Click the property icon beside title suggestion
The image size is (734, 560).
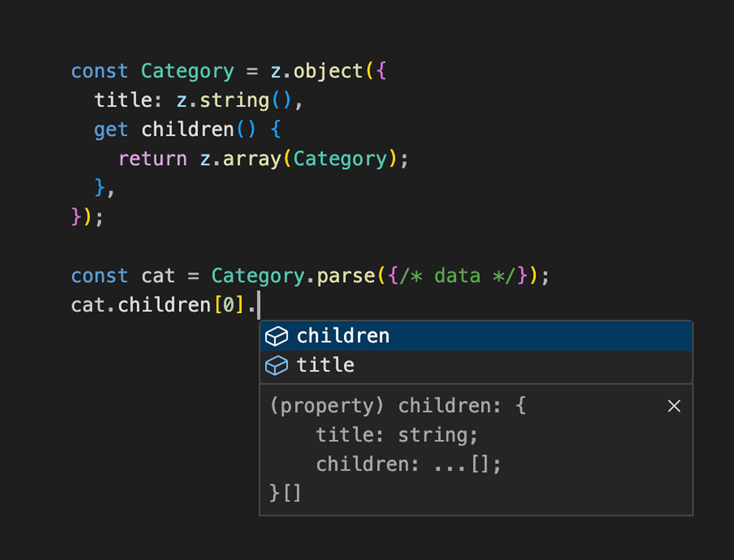point(276,366)
